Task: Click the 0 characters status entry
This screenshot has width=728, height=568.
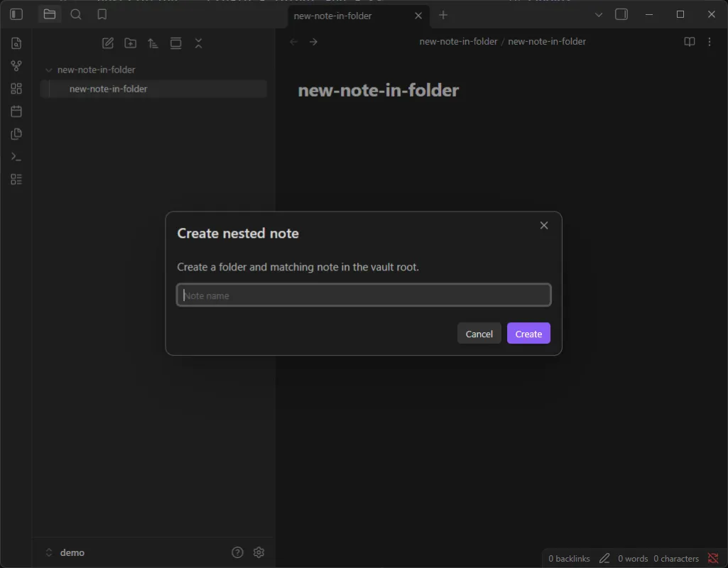Action: pyautogui.click(x=676, y=559)
